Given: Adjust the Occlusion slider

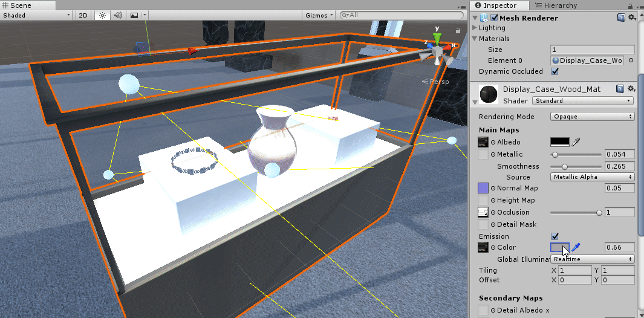Looking at the screenshot, I should coord(576,212).
